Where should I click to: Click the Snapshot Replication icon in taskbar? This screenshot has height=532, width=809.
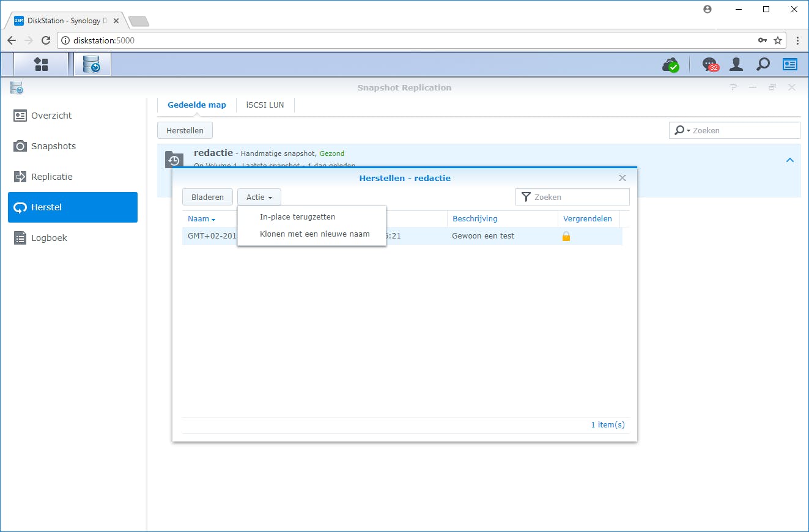(92, 64)
